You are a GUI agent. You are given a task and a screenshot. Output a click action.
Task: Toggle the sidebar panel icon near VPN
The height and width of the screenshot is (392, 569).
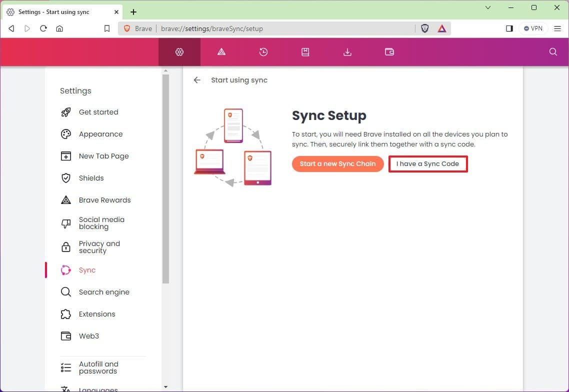click(509, 28)
